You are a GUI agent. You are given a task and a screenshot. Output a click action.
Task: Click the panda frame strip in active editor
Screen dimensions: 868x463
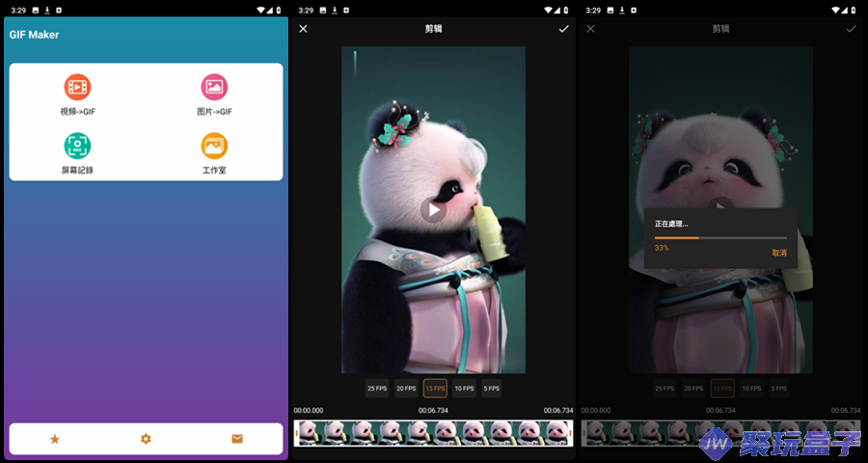click(x=433, y=433)
